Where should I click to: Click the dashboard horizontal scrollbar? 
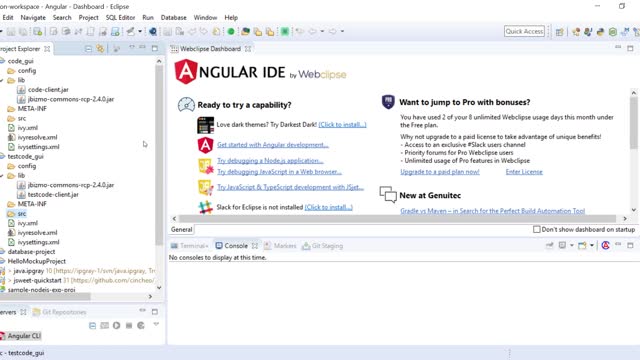point(397,219)
